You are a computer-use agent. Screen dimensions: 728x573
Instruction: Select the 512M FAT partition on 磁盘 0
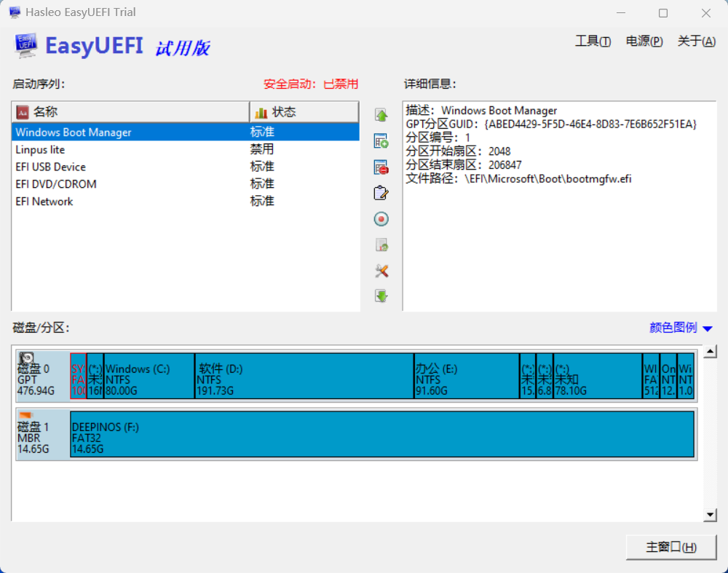(x=651, y=376)
